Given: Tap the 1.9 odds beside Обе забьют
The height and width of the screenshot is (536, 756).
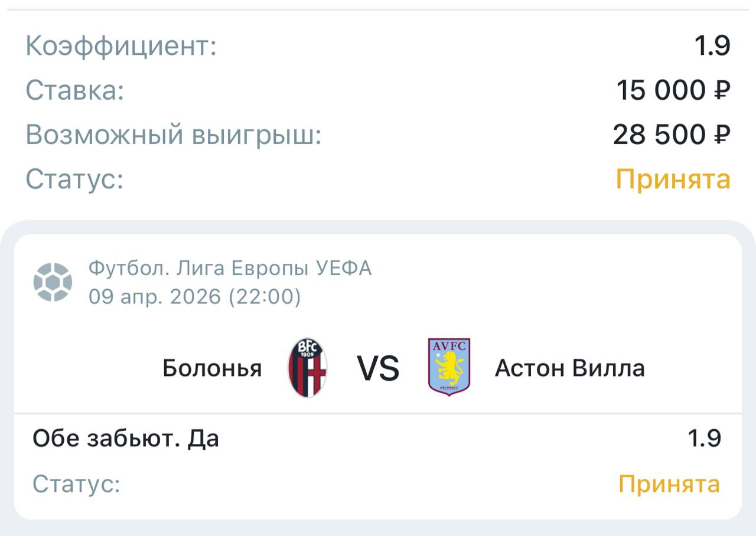Looking at the screenshot, I should pos(704,439).
